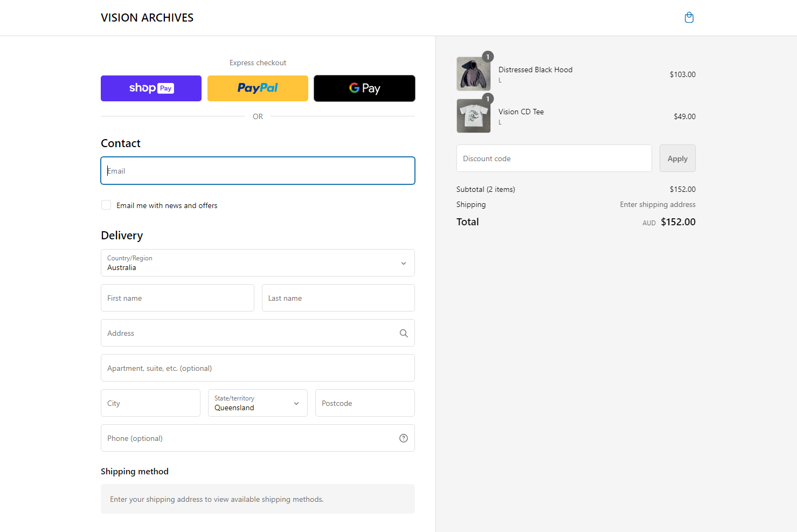Click the Express checkout label
Image resolution: width=797 pixels, height=532 pixels.
pyautogui.click(x=258, y=63)
